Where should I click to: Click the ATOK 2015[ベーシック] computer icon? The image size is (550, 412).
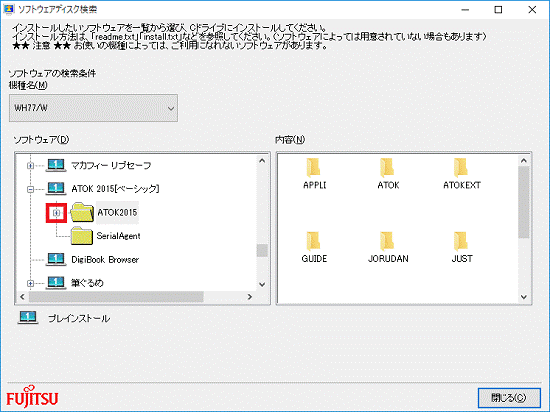56,189
